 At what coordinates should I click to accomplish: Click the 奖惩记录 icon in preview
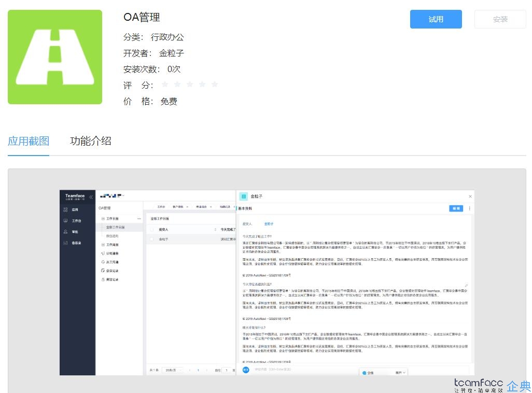(103, 279)
